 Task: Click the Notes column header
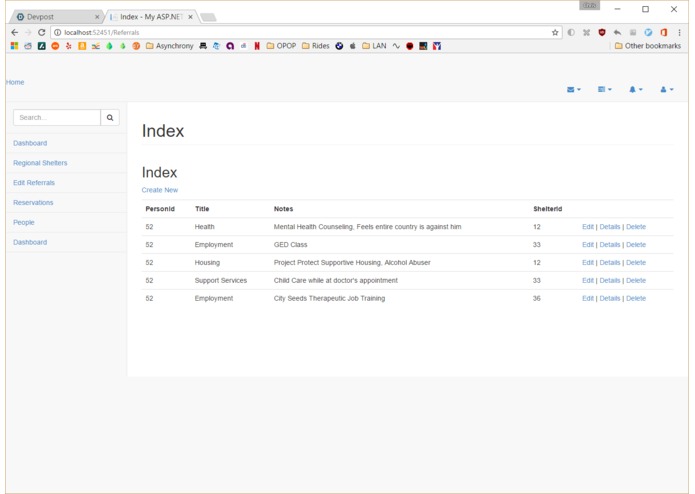click(x=283, y=209)
